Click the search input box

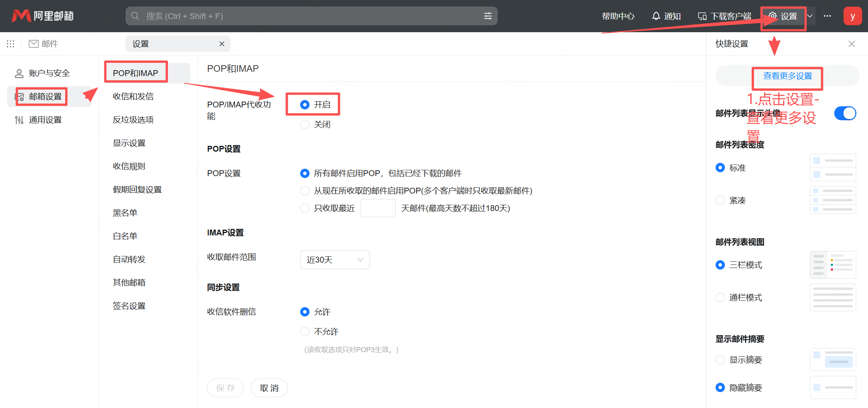[x=311, y=16]
